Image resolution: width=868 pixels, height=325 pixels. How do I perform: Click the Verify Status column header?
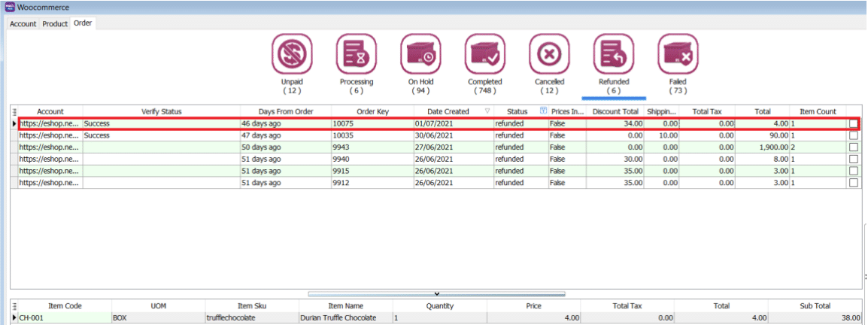pyautogui.click(x=161, y=111)
